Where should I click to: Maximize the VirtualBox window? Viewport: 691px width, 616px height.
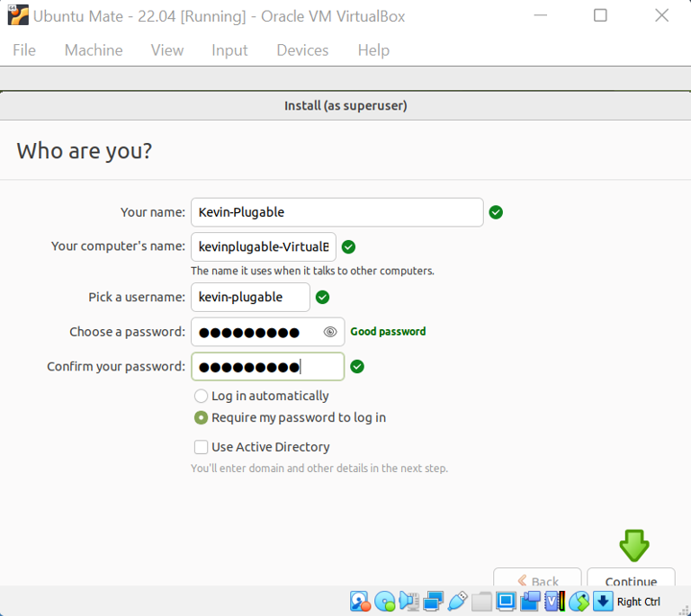[x=600, y=15]
